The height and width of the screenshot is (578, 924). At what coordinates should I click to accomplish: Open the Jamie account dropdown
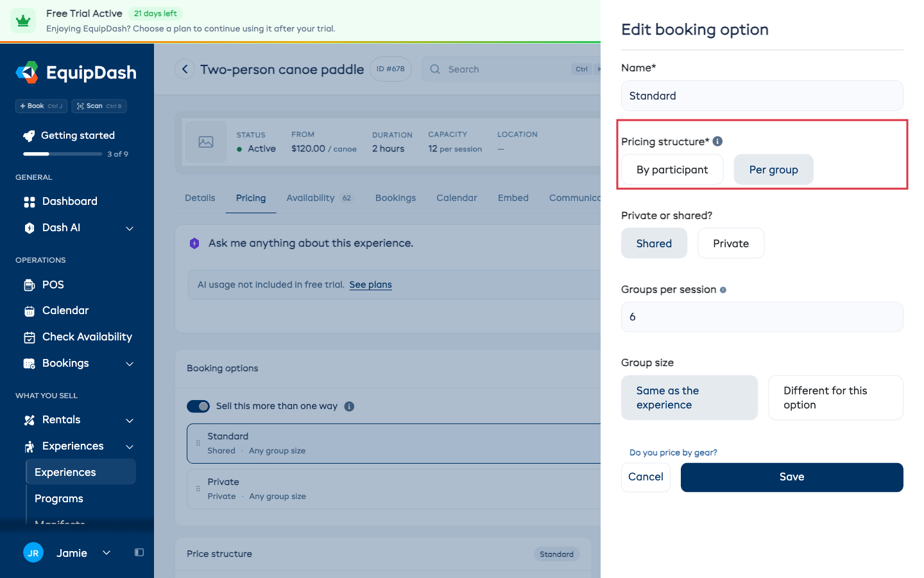(107, 552)
